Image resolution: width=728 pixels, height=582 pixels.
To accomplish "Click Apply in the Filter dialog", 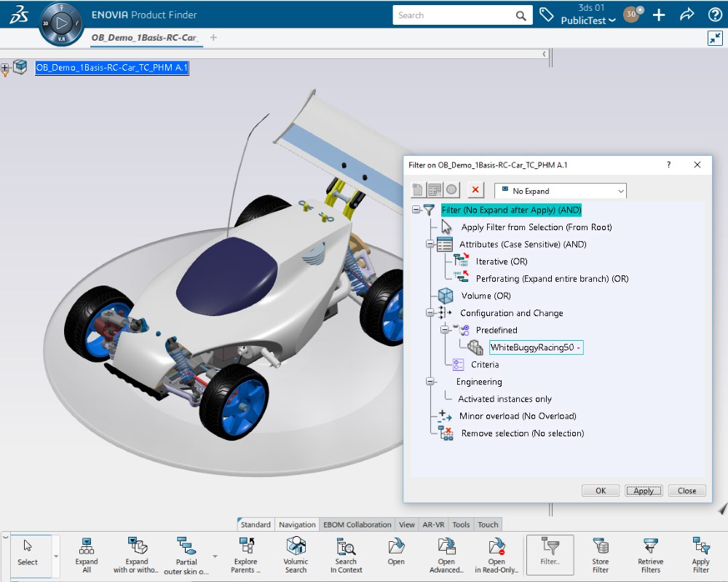I will coord(644,490).
